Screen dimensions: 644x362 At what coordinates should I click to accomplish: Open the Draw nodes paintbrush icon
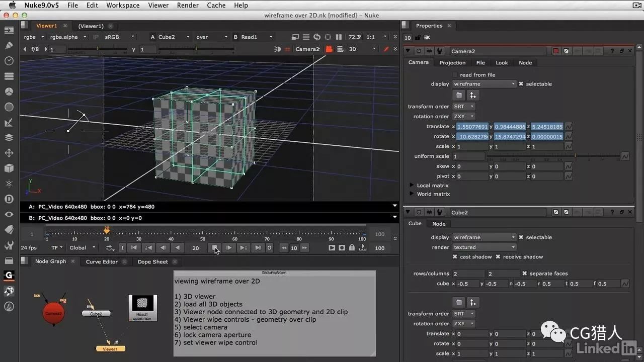tap(9, 45)
